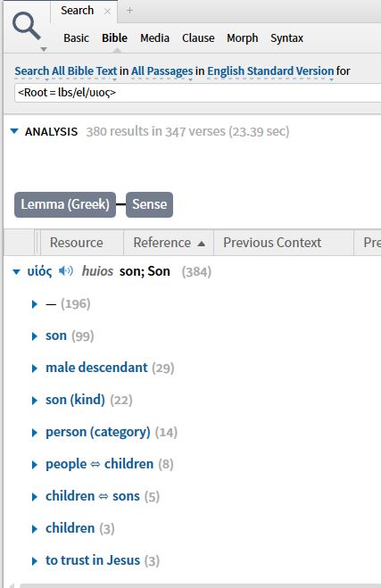Expand the 'son (99)' sense group
The height and width of the screenshot is (588, 381).
click(x=35, y=336)
